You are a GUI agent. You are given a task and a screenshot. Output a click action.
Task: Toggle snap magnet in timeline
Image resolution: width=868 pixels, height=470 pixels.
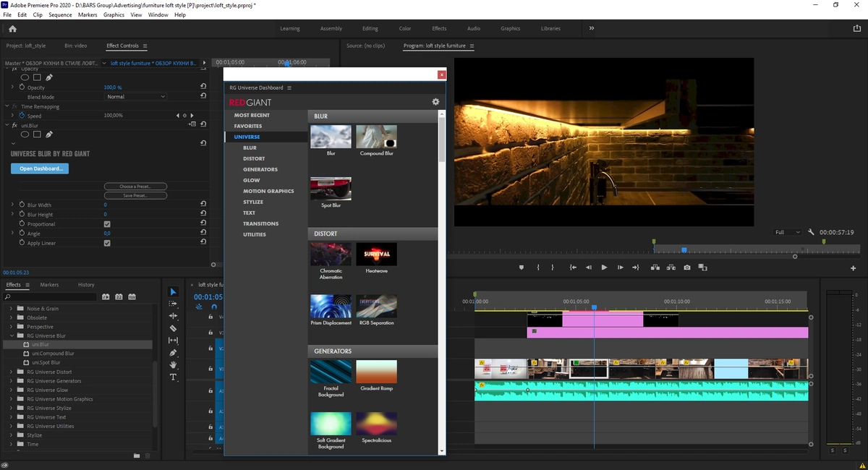click(213, 307)
